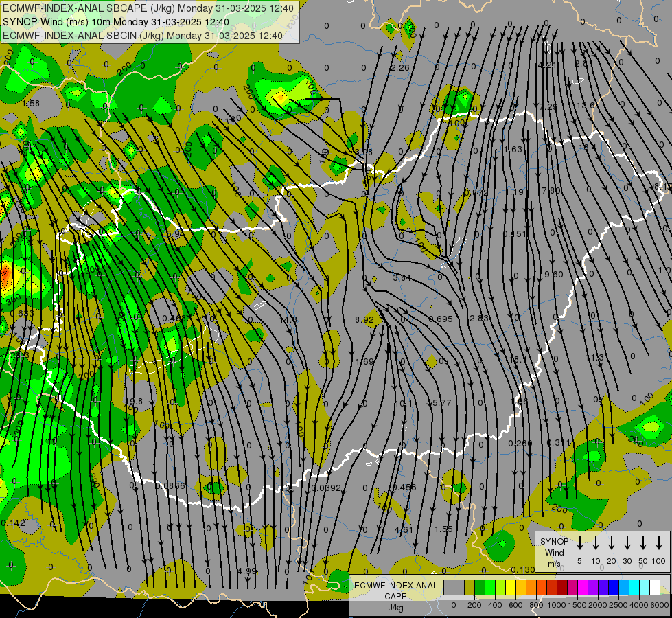The image size is (672, 618).
Task: Click the 2000 tick label in CAPE legend
Action: [597, 605]
